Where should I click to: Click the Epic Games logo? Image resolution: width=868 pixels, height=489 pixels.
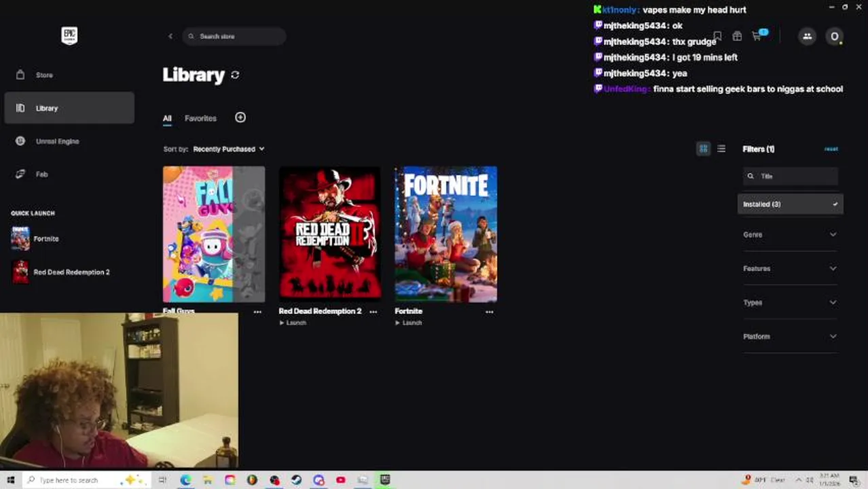click(69, 36)
